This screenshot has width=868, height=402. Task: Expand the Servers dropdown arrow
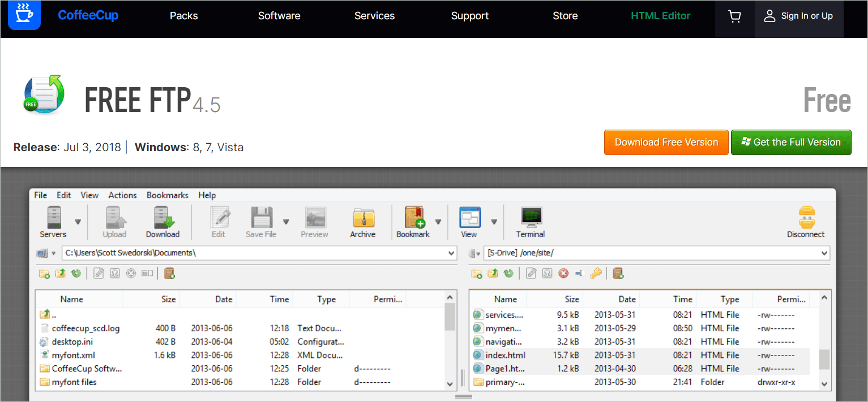click(78, 222)
